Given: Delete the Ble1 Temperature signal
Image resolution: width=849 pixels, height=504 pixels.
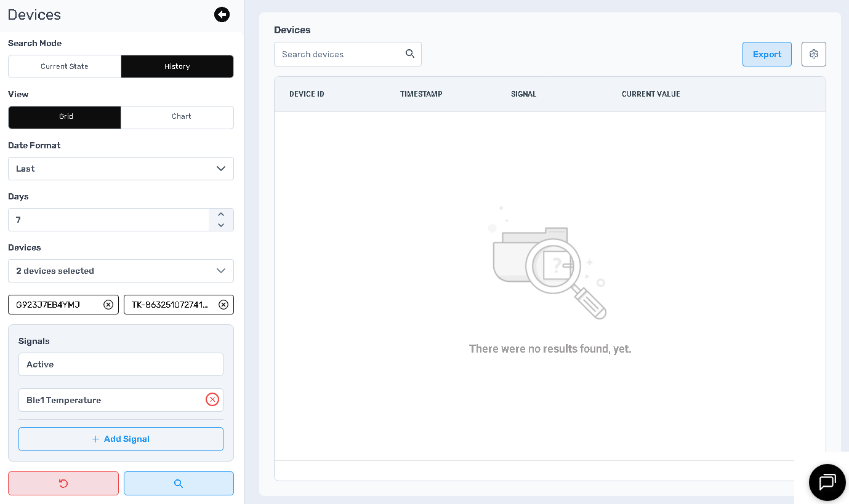Looking at the screenshot, I should (x=212, y=400).
